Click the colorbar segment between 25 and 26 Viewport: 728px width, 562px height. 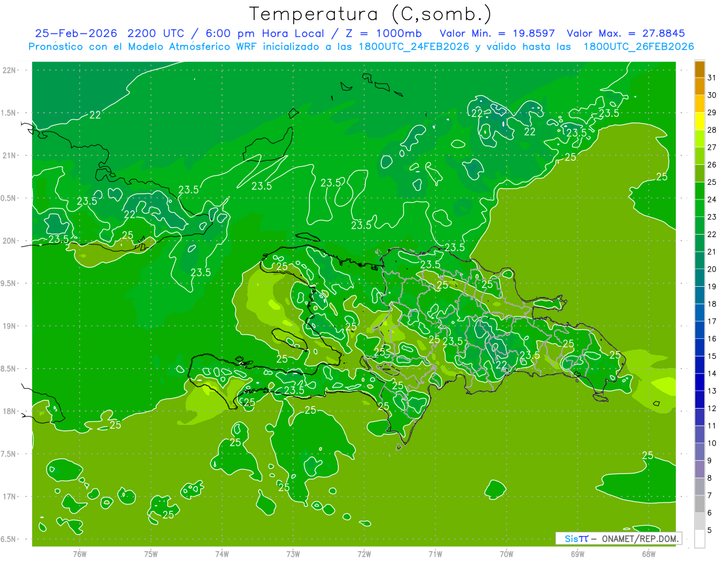tap(699, 173)
